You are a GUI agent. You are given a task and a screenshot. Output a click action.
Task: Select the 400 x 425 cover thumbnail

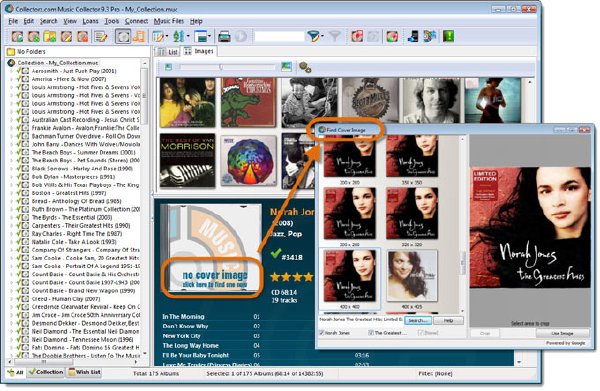pyautogui.click(x=412, y=275)
